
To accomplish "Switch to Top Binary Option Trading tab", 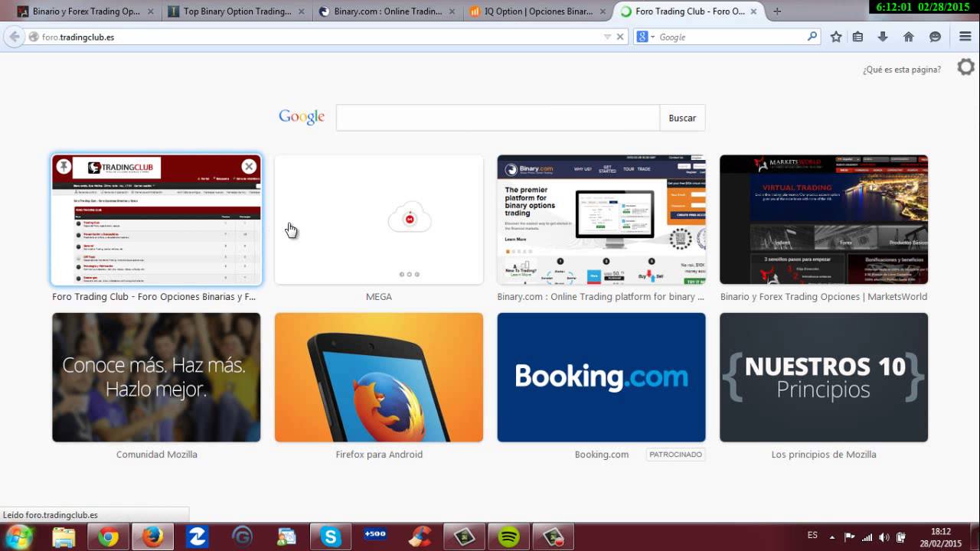I will point(237,11).
